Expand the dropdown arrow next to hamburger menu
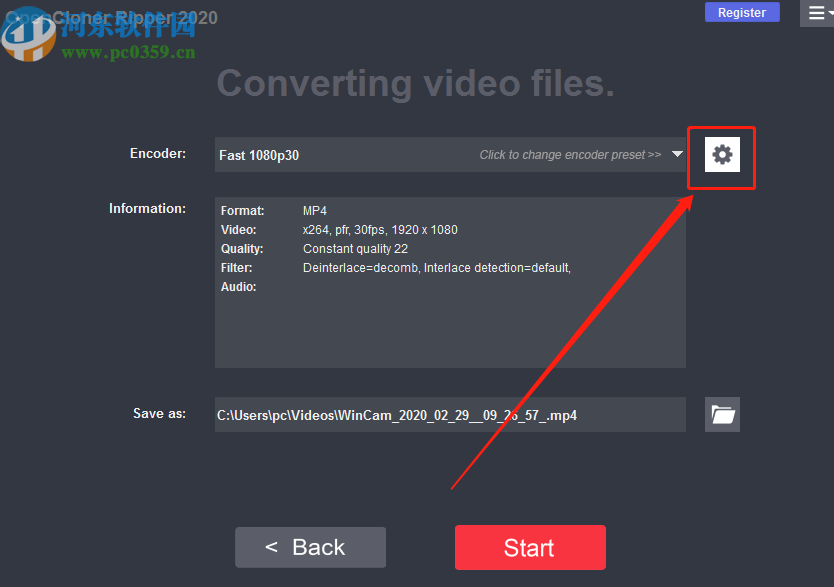This screenshot has height=587, width=834. point(829,13)
